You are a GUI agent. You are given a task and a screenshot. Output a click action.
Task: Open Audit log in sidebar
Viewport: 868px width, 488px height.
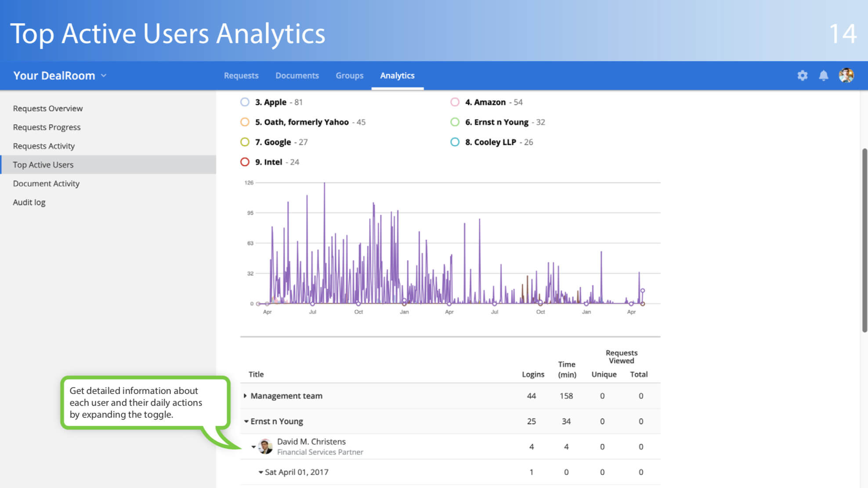pyautogui.click(x=29, y=202)
